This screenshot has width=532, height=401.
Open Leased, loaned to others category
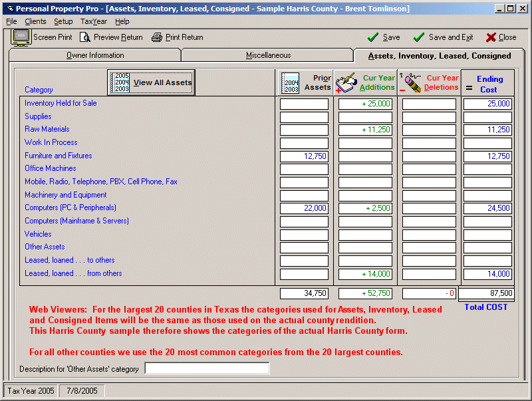tap(70, 260)
